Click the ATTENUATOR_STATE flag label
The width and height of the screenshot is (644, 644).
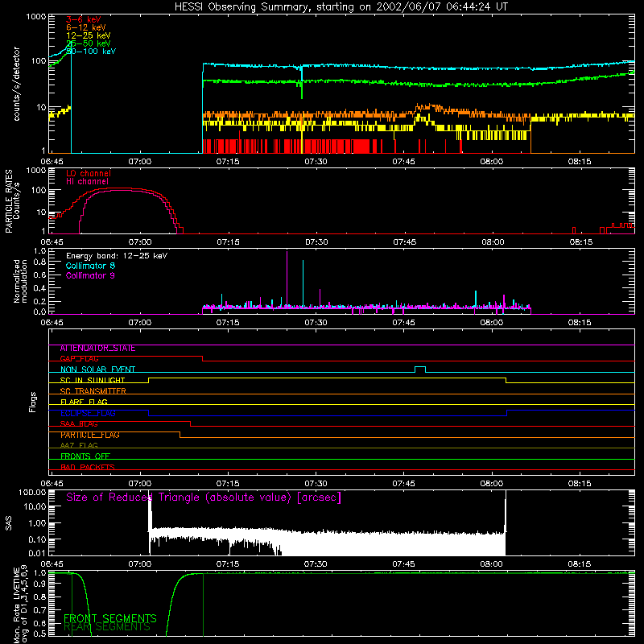97,349
